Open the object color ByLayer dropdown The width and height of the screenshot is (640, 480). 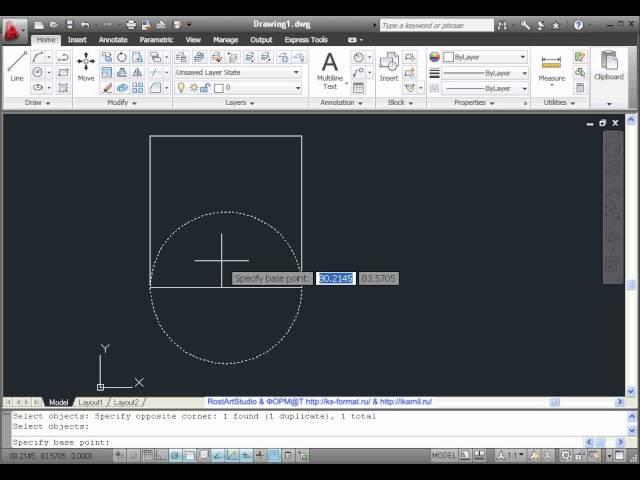(486, 57)
